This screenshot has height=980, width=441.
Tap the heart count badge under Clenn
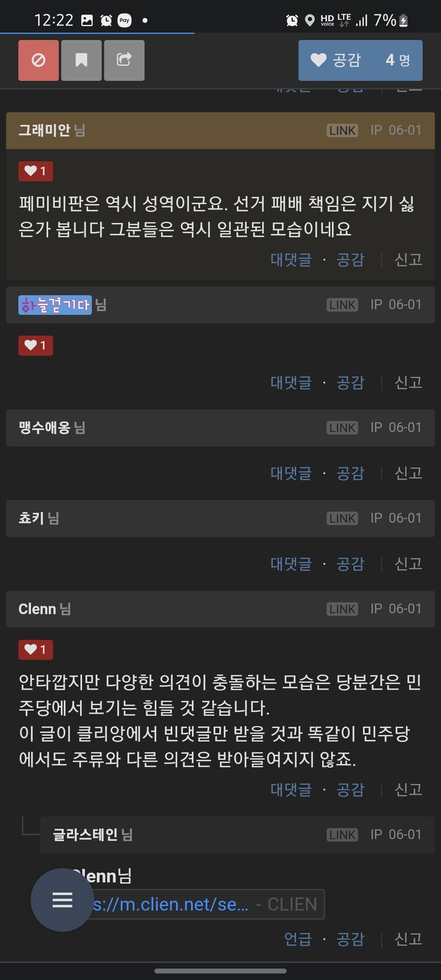click(x=36, y=649)
